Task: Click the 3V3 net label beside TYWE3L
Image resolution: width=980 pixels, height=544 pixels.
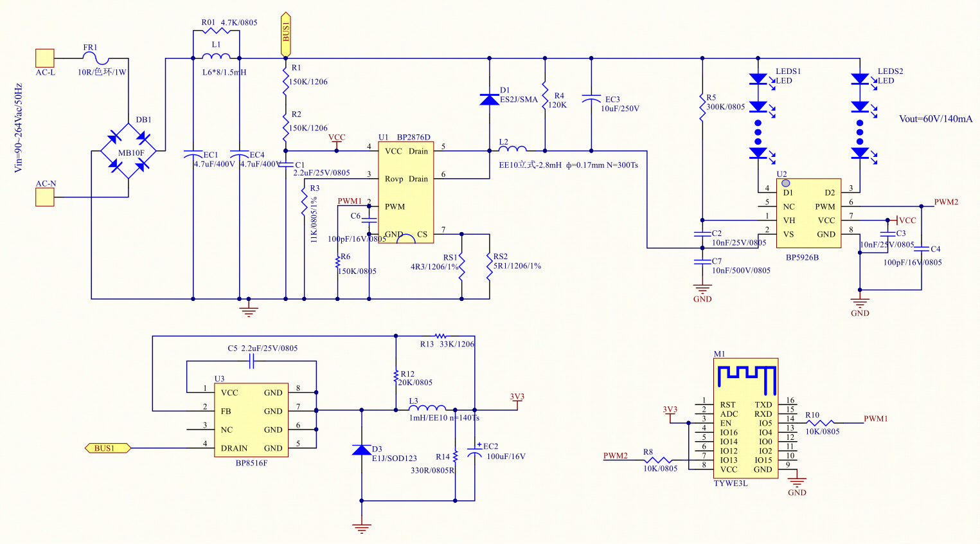Action: [670, 410]
